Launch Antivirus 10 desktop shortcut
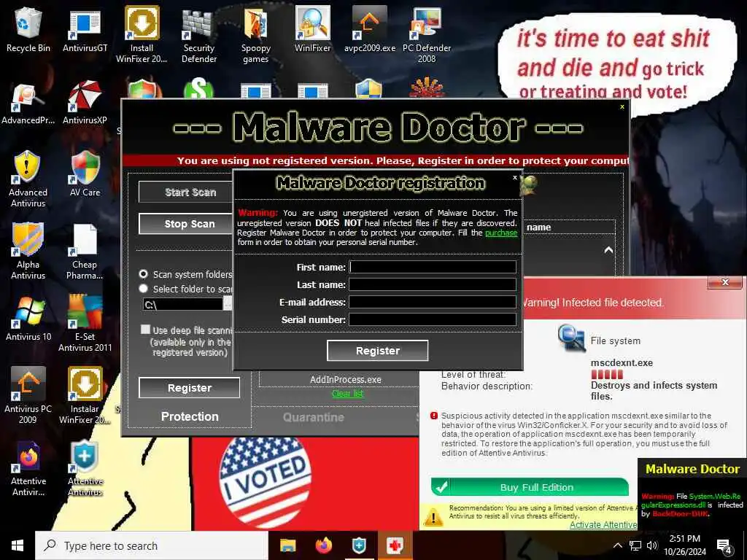 28,318
